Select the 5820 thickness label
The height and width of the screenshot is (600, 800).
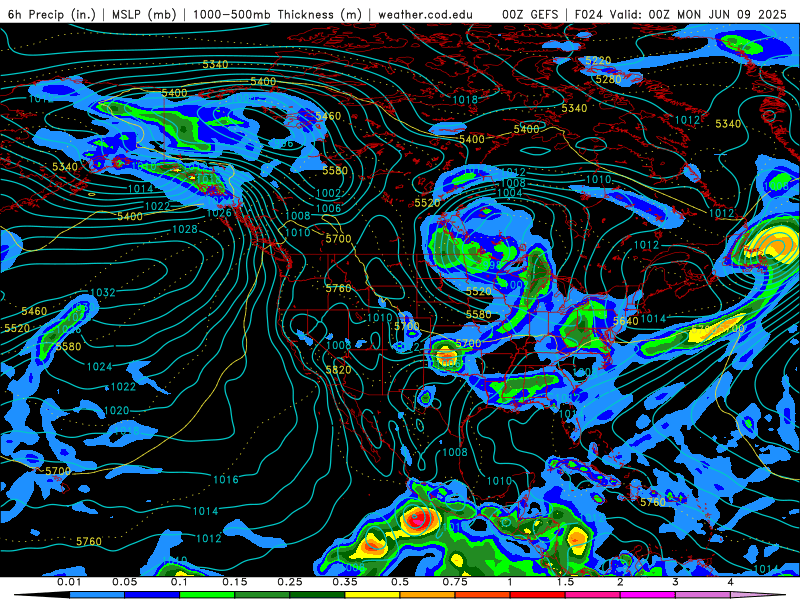point(338,369)
